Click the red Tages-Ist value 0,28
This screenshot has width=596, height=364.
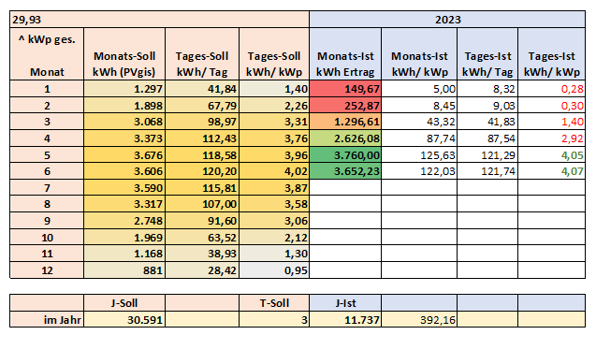click(x=551, y=89)
